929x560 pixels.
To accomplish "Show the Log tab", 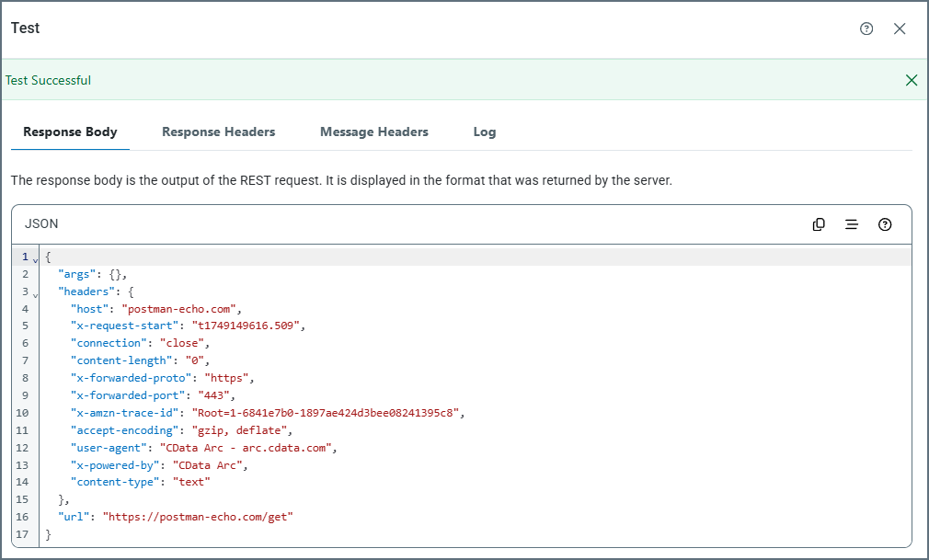I will [485, 131].
